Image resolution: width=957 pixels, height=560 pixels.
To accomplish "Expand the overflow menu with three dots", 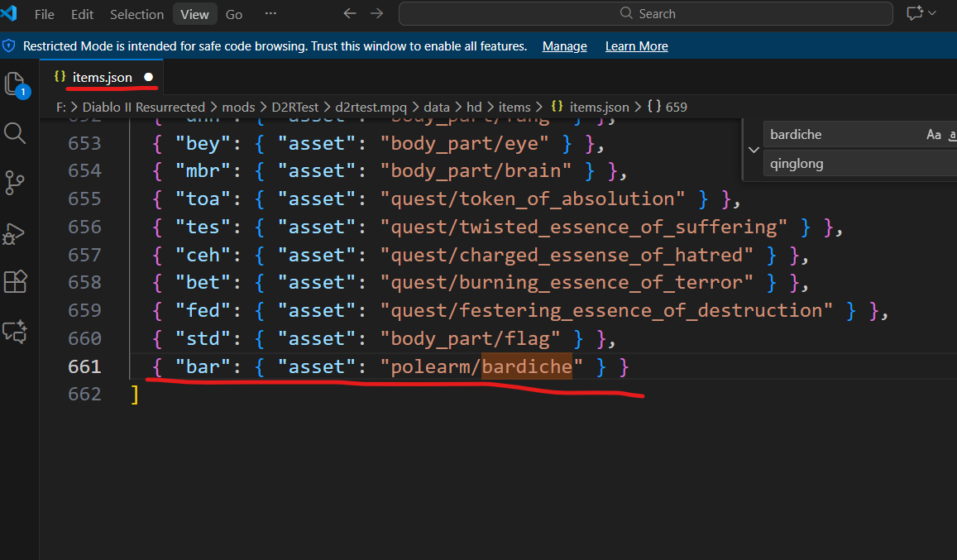I will tap(270, 14).
